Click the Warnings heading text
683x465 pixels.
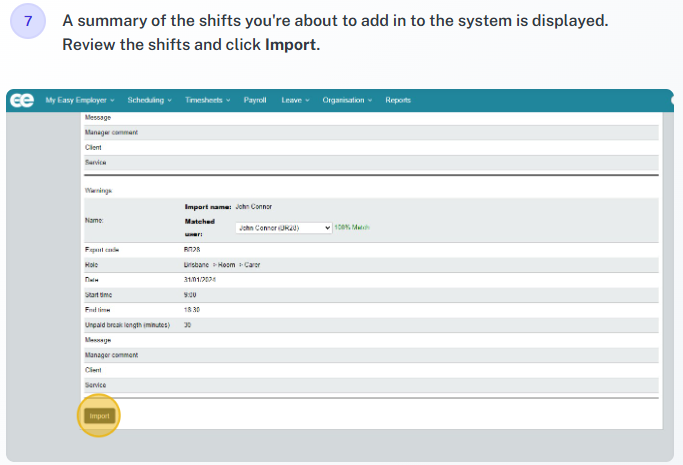tap(98, 190)
